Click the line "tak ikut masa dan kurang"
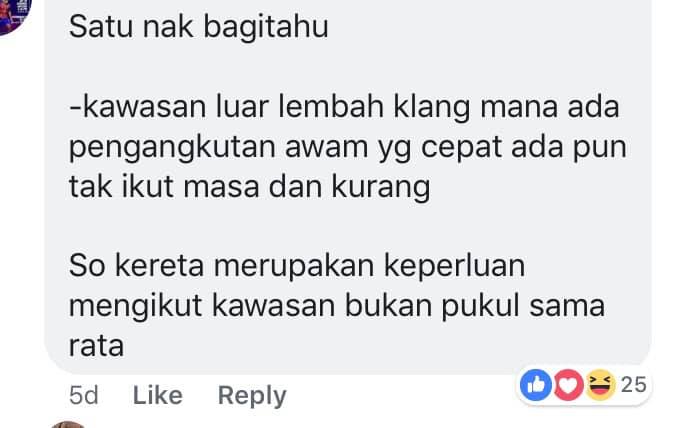677x428 pixels. tap(250, 187)
